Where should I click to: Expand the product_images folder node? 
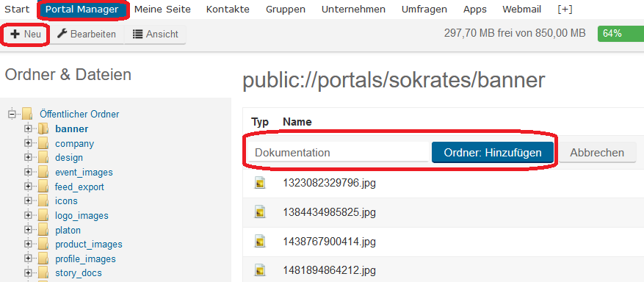[28, 244]
